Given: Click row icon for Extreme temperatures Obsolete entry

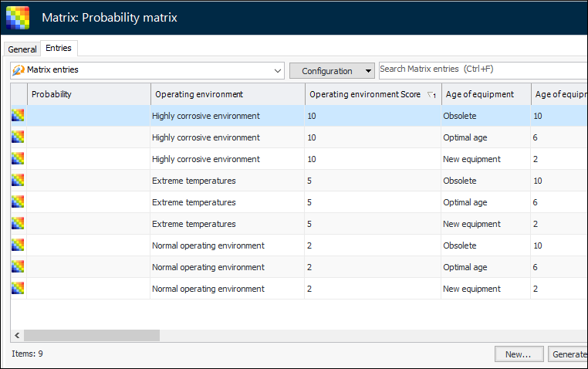Looking at the screenshot, I should 18,181.
